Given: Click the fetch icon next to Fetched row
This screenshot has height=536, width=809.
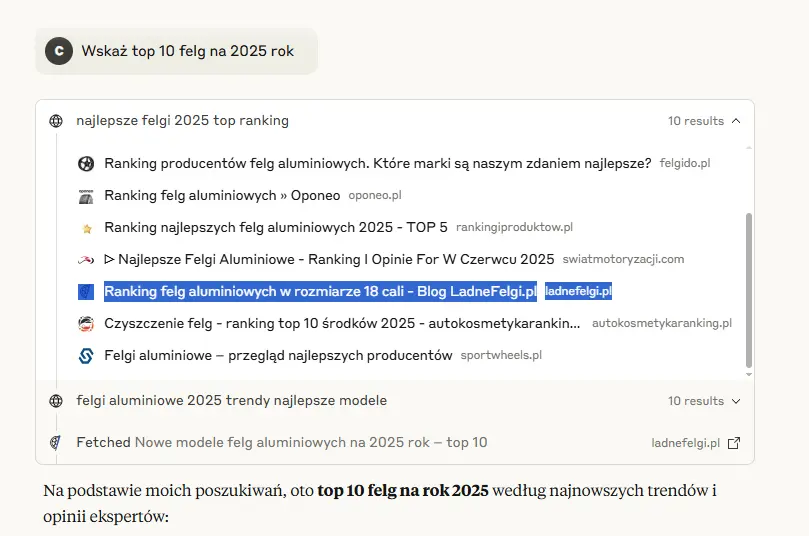Looking at the screenshot, I should point(56,443).
